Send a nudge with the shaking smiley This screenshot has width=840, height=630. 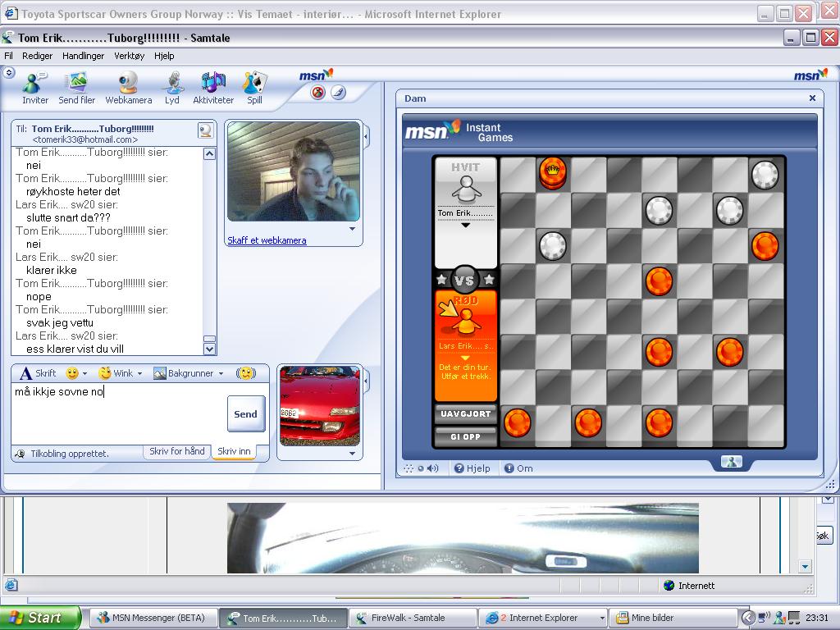click(245, 373)
